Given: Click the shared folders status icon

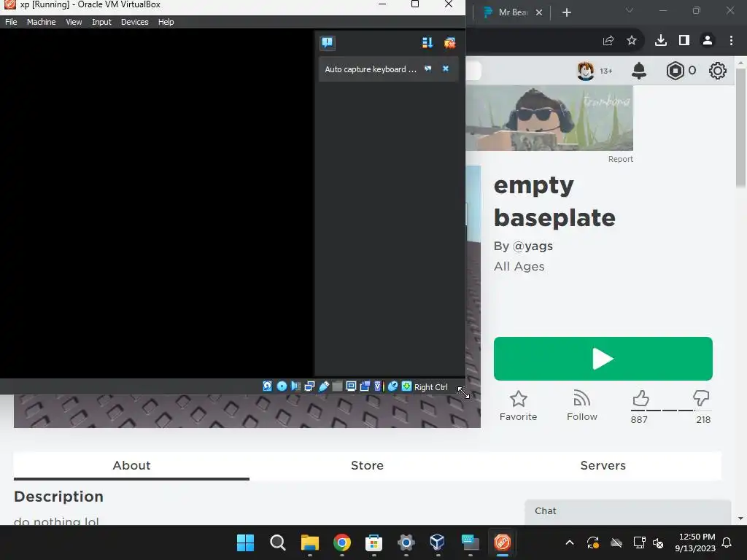Looking at the screenshot, I should point(337,386).
